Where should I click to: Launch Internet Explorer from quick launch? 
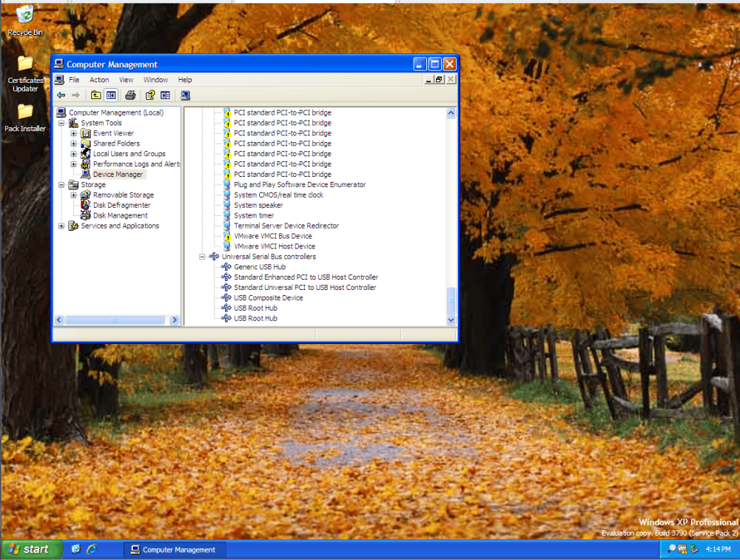pos(92,549)
